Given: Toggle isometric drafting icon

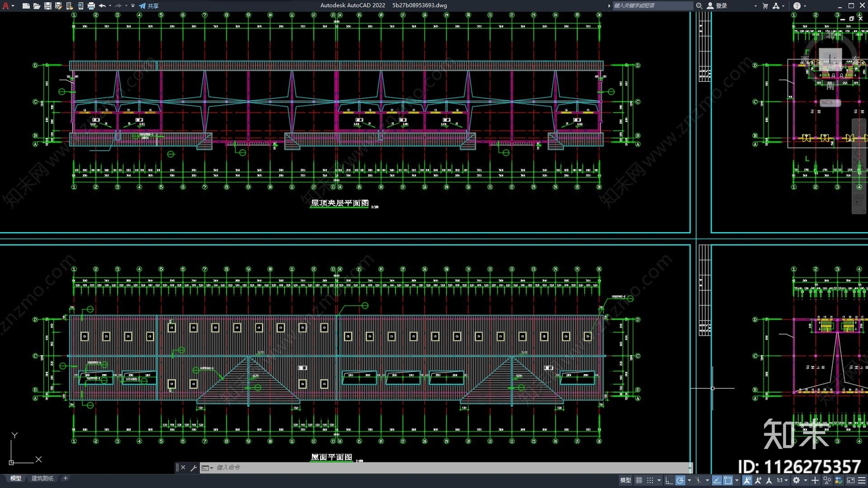Looking at the screenshot, I should [x=698, y=480].
